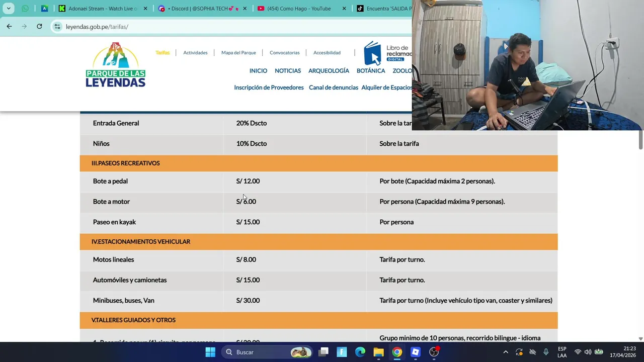
Task: Click the taskbar Buscar search box
Action: [x=267, y=352]
